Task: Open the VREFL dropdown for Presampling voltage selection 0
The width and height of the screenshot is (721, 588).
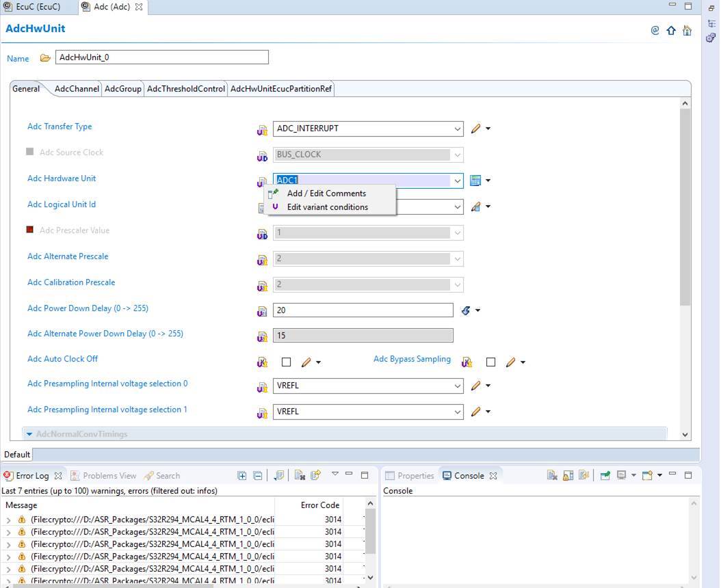Action: (457, 385)
